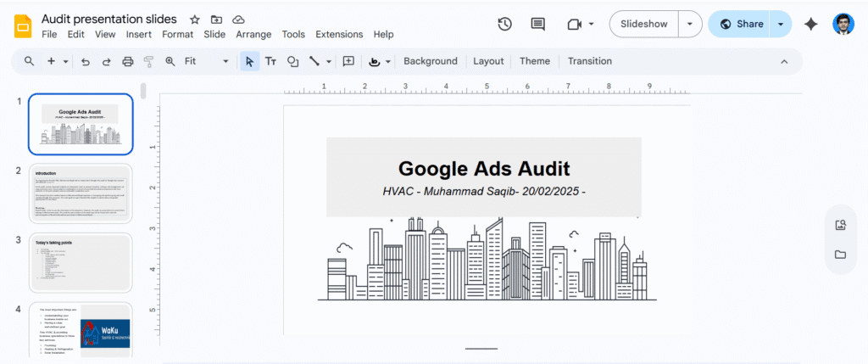The height and width of the screenshot is (364, 868).
Task: Click the pen annotation tool icon
Action: pyautogui.click(x=375, y=61)
